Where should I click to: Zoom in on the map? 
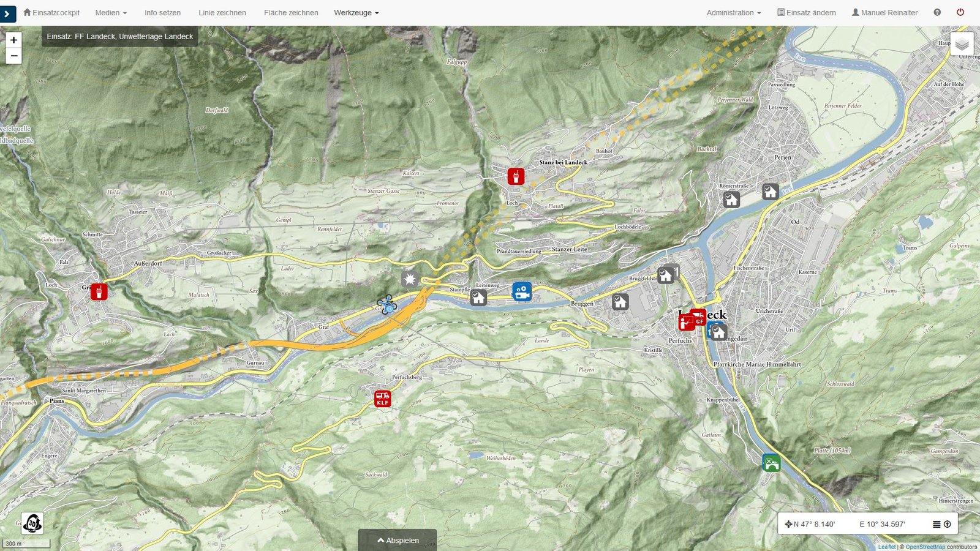[13, 40]
